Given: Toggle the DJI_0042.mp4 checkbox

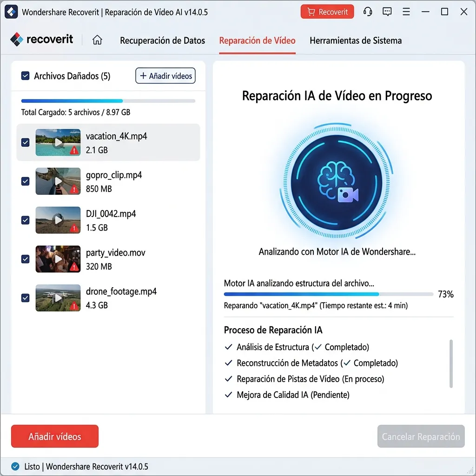Looking at the screenshot, I should [x=25, y=220].
